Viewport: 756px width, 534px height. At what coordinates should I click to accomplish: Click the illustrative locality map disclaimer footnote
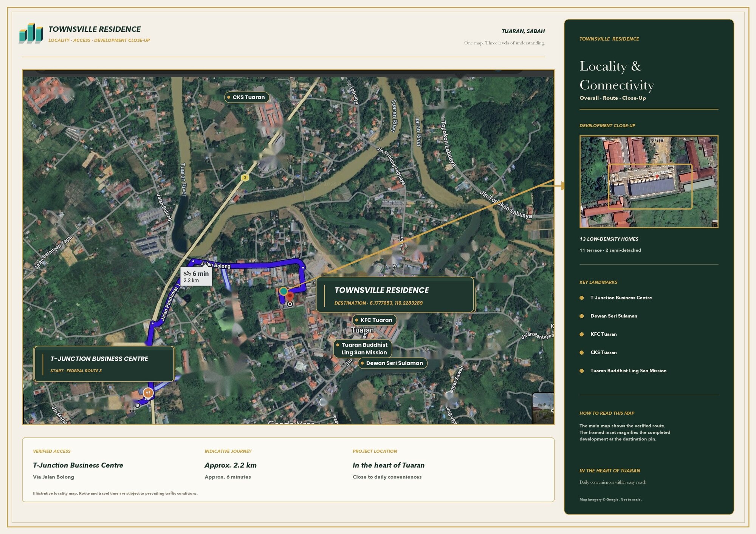click(115, 494)
